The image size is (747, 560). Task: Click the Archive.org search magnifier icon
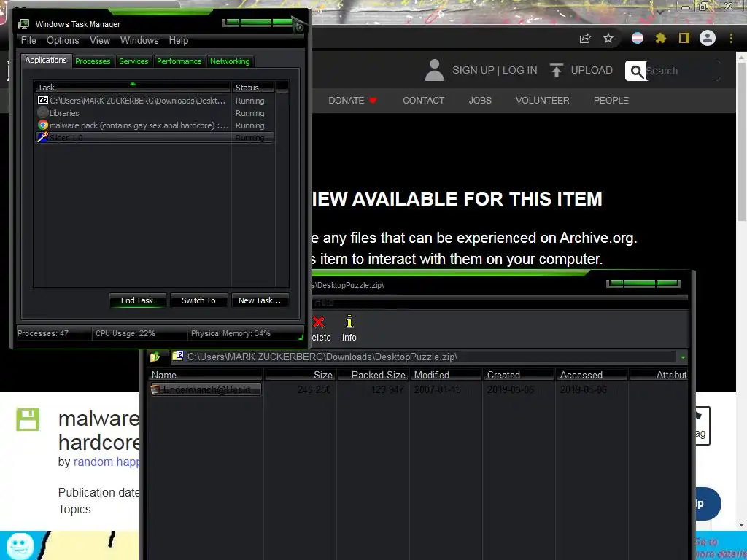(x=636, y=71)
